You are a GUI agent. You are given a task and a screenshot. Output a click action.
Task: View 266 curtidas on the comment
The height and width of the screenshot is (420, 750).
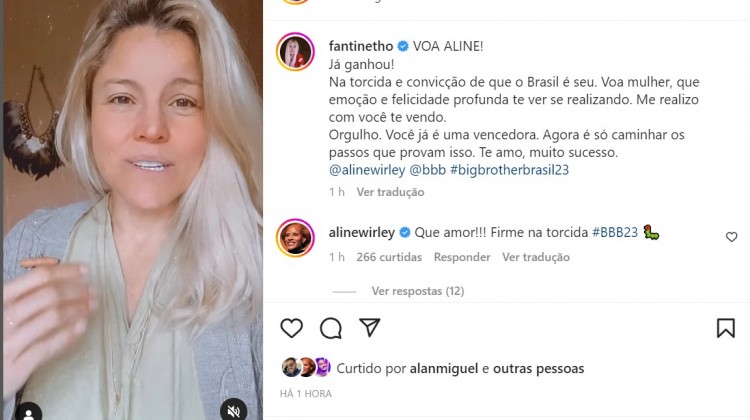[389, 257]
